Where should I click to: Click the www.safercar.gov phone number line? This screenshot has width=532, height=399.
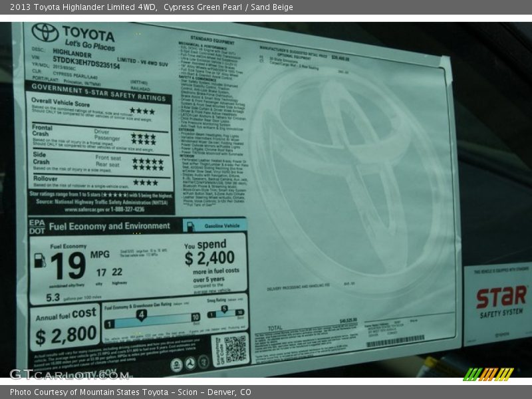[104, 209]
